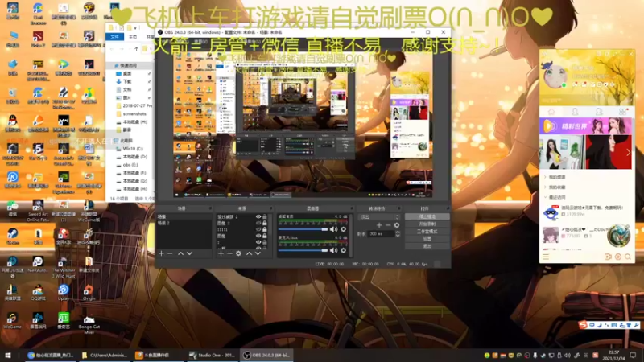
Task: Open 主页 tab in File Explorer
Action: 133,37
